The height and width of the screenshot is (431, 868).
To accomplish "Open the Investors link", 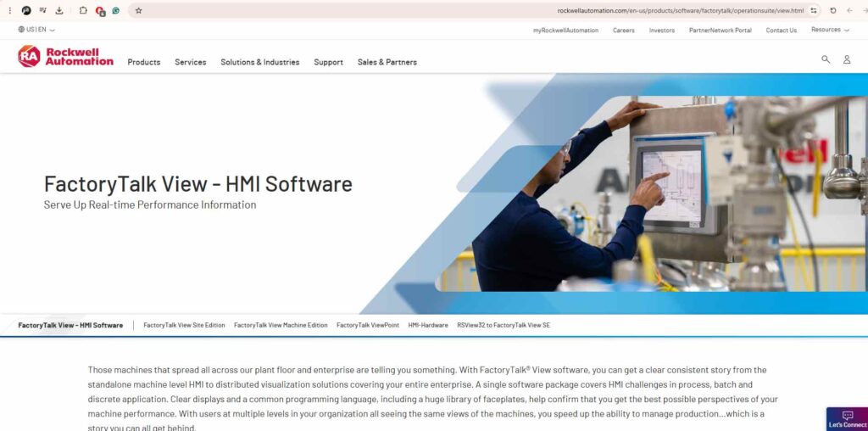I will (x=662, y=31).
